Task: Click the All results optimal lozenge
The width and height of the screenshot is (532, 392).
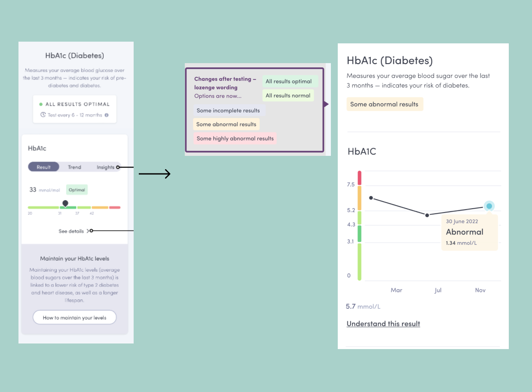Action: pos(289,81)
